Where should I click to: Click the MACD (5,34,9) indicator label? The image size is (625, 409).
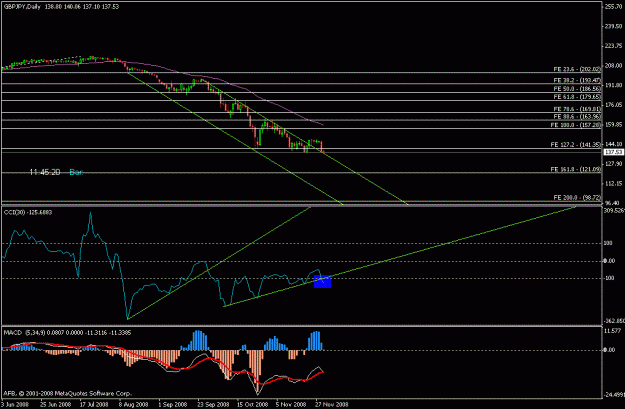67,332
